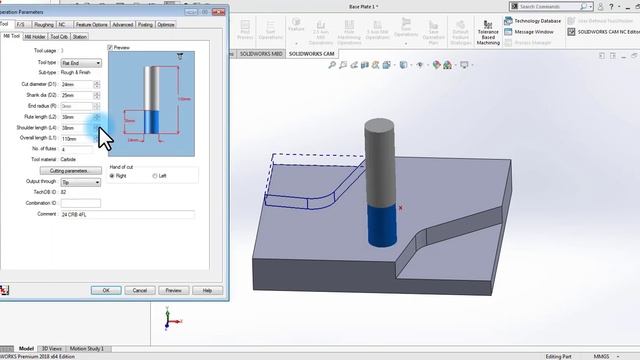Viewport: 640px width, 360px height.
Task: Click the 3 Axis Mill Operations icon
Action: 377,30
